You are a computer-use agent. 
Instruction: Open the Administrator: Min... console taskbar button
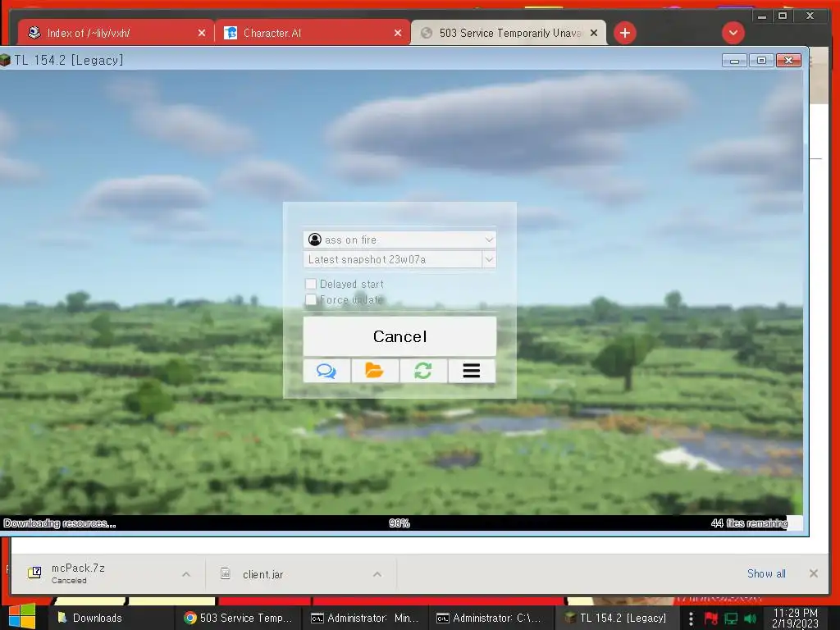[365, 618]
